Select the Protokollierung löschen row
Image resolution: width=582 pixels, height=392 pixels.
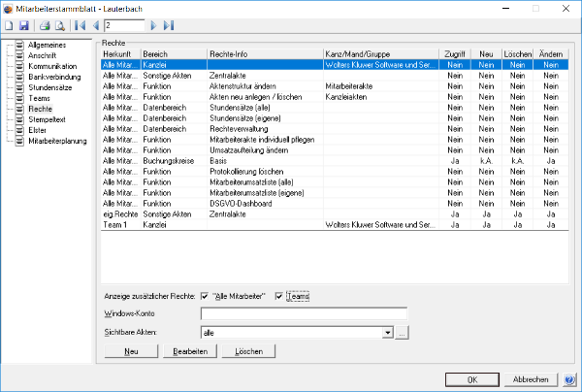tap(335, 172)
